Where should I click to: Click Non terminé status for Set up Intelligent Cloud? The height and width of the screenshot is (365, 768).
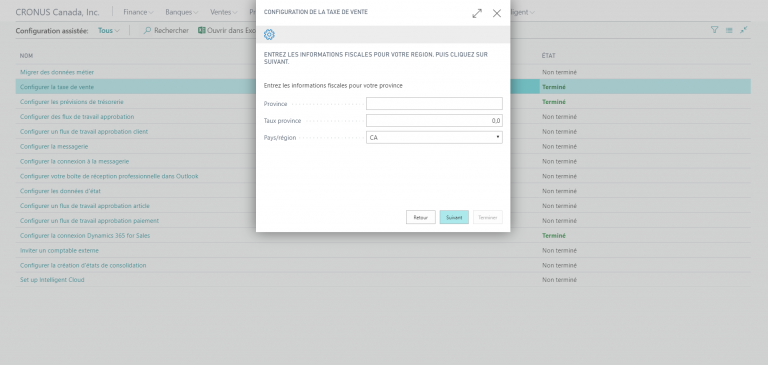559,280
